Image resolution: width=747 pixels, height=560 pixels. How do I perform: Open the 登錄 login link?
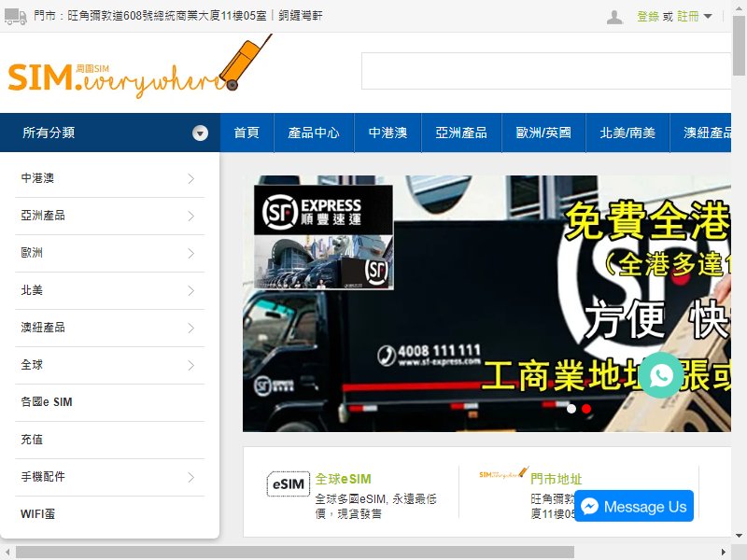coord(648,17)
